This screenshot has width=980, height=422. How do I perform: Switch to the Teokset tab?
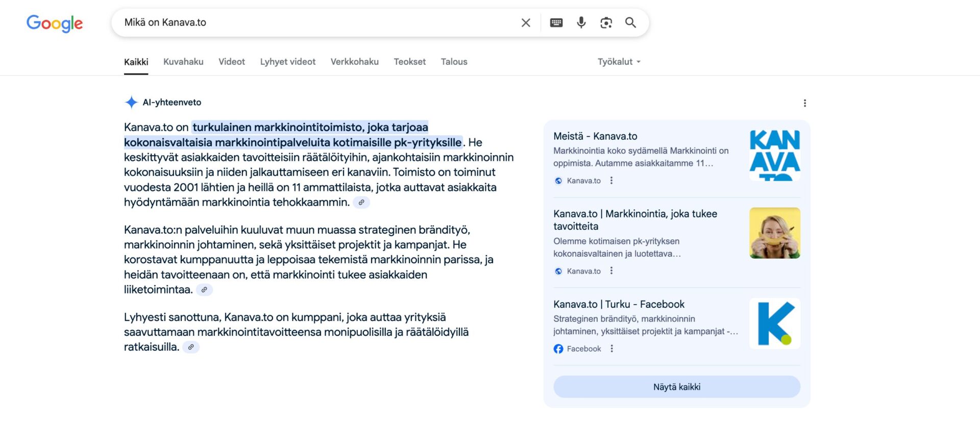coord(410,62)
